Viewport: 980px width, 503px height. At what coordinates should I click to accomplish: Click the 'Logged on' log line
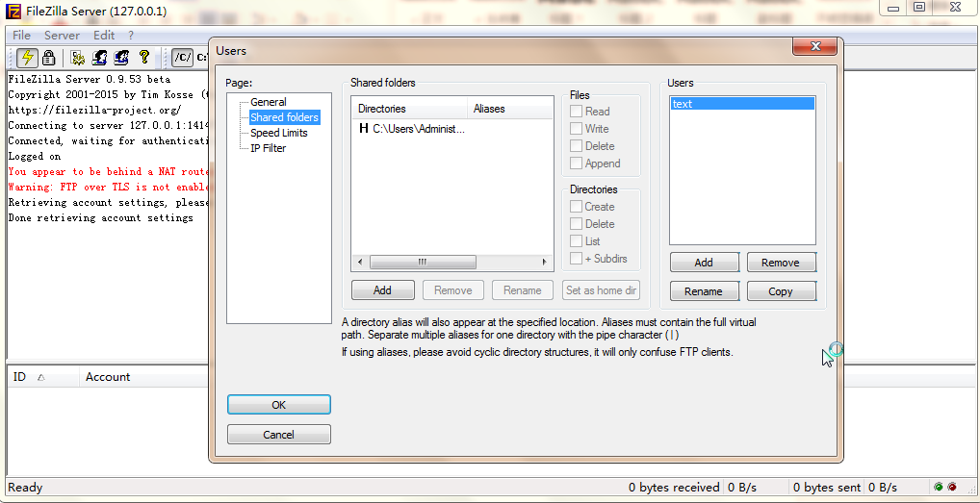[x=35, y=156]
